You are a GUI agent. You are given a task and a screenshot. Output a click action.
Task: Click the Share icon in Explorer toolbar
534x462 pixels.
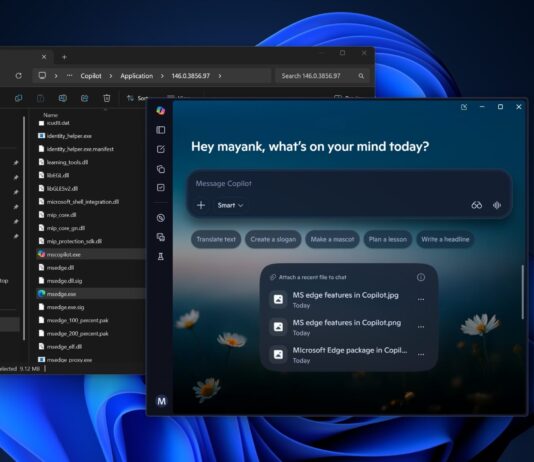(x=84, y=98)
